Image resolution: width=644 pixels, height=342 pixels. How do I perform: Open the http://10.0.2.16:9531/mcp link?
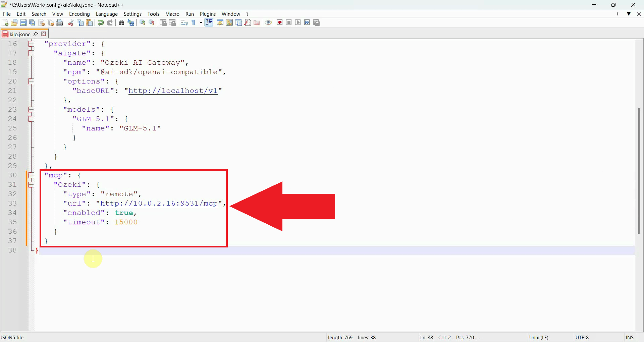[x=159, y=204]
